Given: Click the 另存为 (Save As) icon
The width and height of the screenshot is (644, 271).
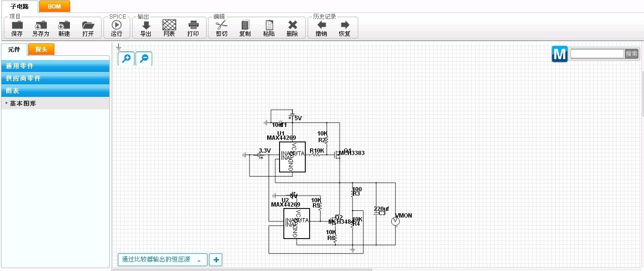Looking at the screenshot, I should click(x=41, y=25).
